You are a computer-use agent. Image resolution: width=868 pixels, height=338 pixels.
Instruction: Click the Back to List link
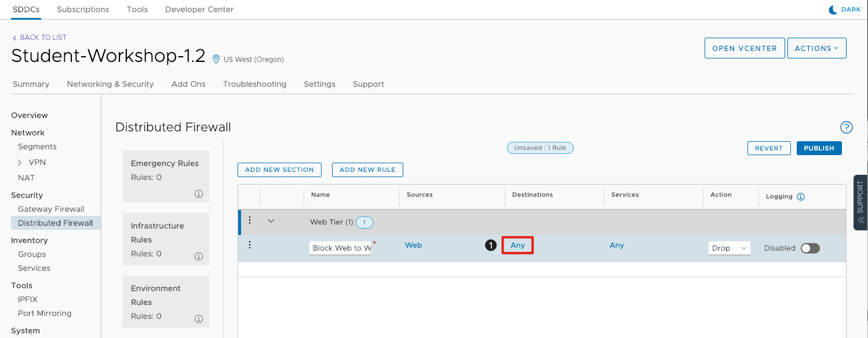pyautogui.click(x=39, y=38)
